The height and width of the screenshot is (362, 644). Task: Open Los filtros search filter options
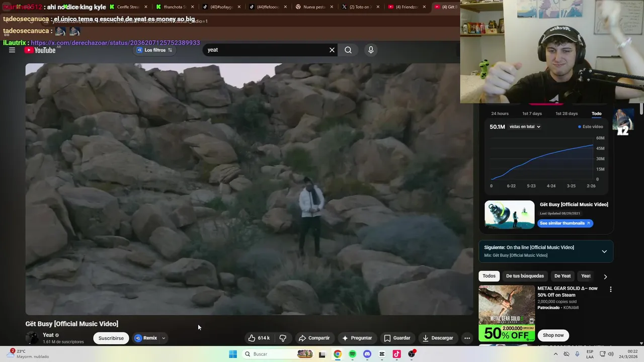pos(154,50)
